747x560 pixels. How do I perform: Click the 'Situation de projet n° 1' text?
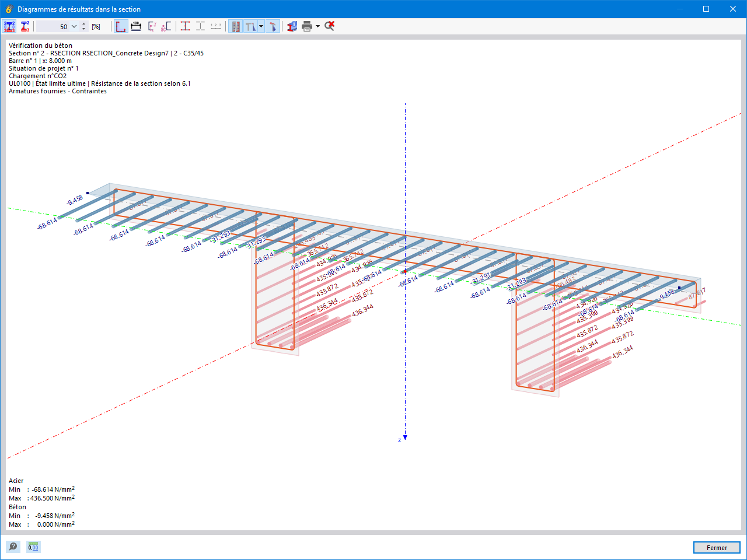(44, 68)
